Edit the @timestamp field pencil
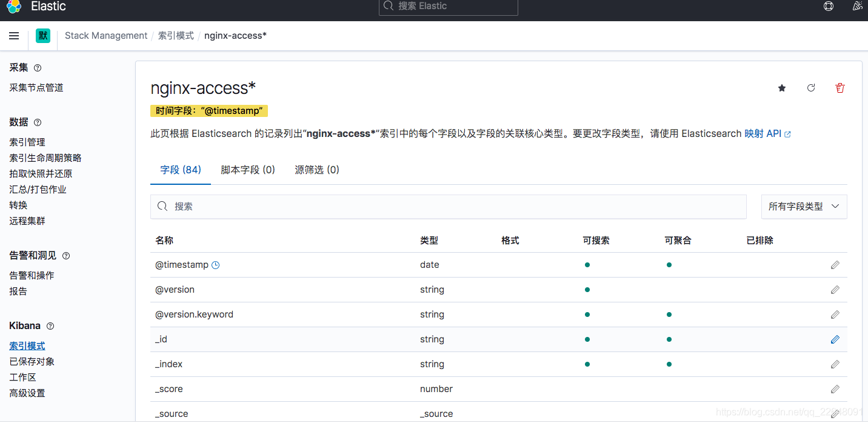Image resolution: width=868 pixels, height=423 pixels. pyautogui.click(x=835, y=265)
